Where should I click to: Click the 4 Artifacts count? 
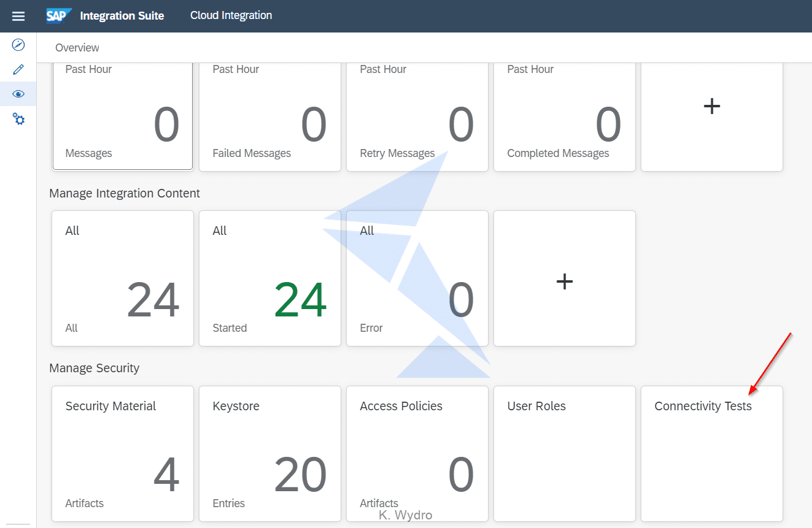(166, 475)
